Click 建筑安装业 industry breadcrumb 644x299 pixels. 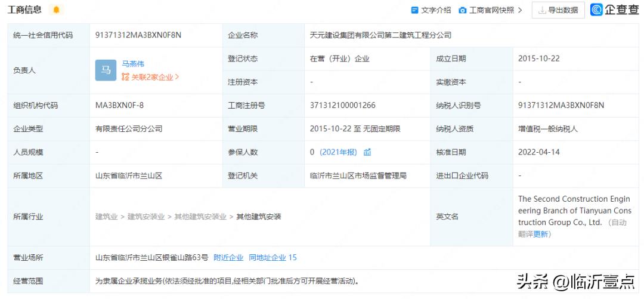pos(146,217)
